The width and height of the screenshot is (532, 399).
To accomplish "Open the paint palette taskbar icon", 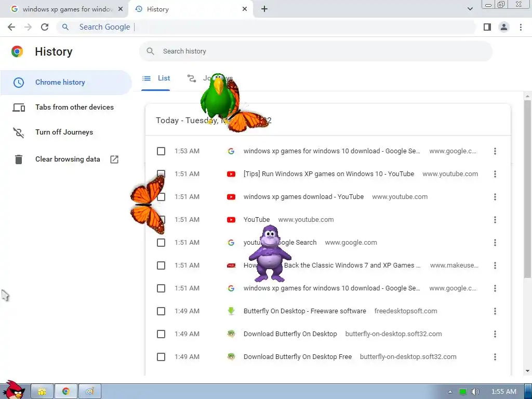I will pos(89,391).
